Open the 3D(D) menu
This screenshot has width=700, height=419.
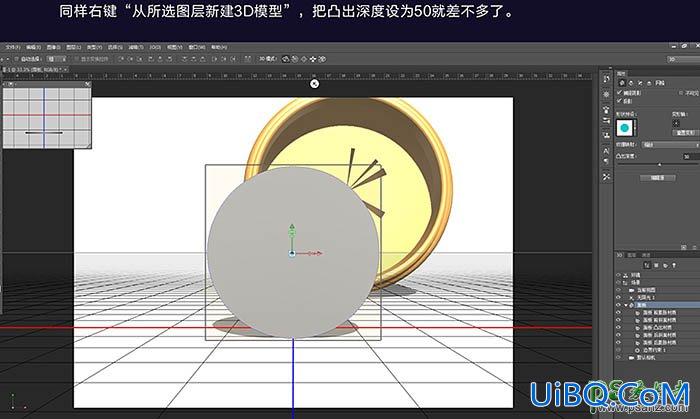click(155, 47)
